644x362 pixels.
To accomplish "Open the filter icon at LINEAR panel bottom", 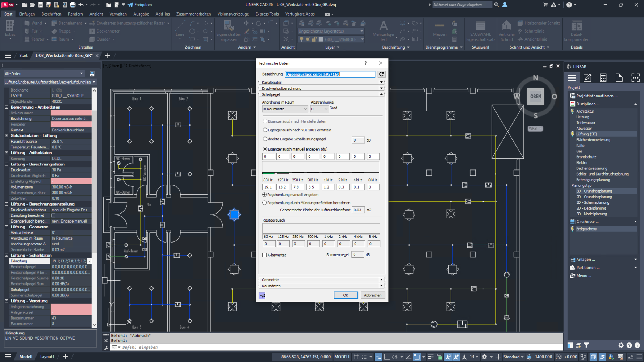I will pyautogui.click(x=586, y=345).
